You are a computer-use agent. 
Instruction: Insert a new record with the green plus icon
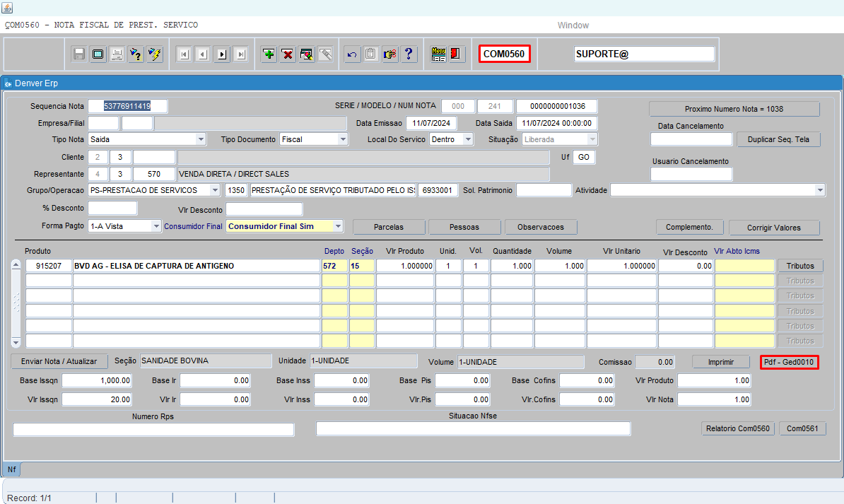point(269,54)
